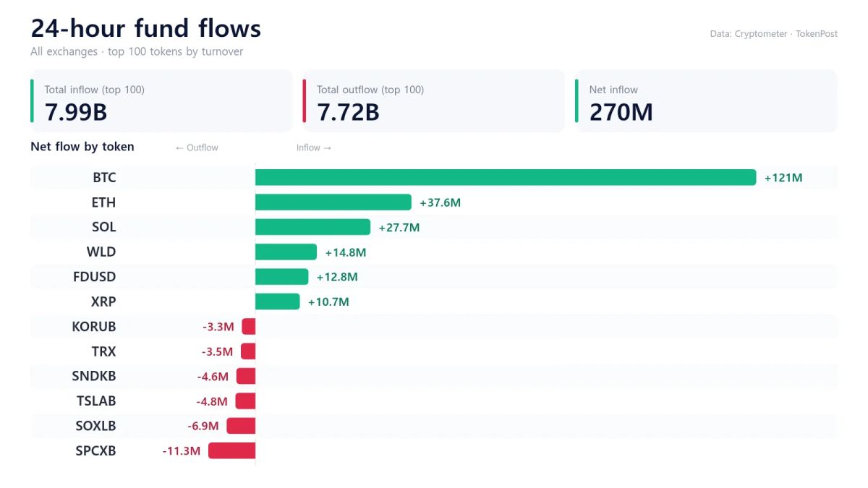Click the red TSLAB outflow bar
868x488 pixels.
[246, 401]
